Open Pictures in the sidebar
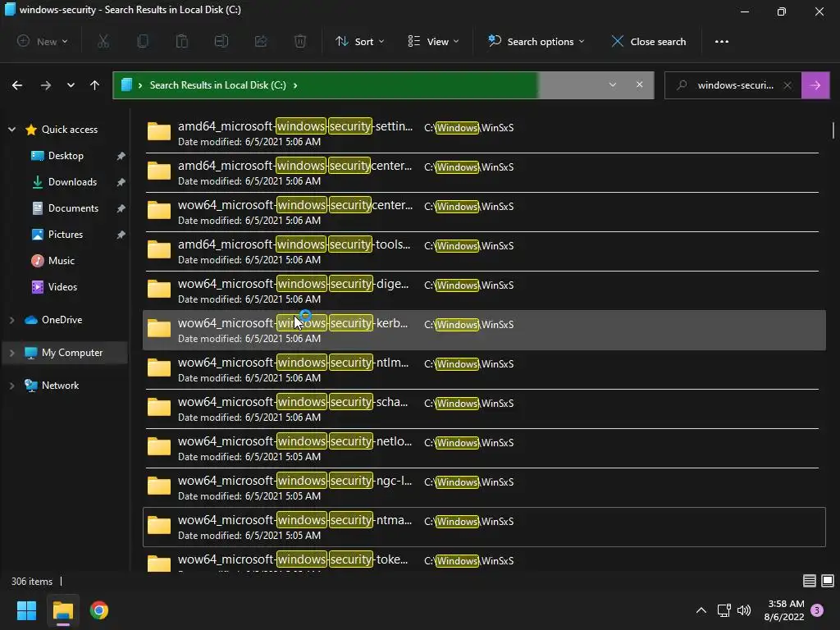Screen dimensions: 840x630 click(x=66, y=235)
